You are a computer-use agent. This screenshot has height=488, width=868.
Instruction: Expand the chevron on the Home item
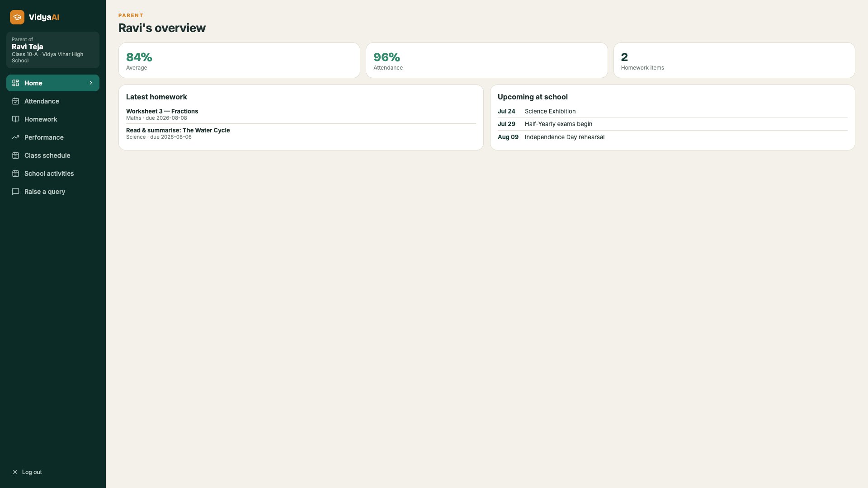click(91, 83)
